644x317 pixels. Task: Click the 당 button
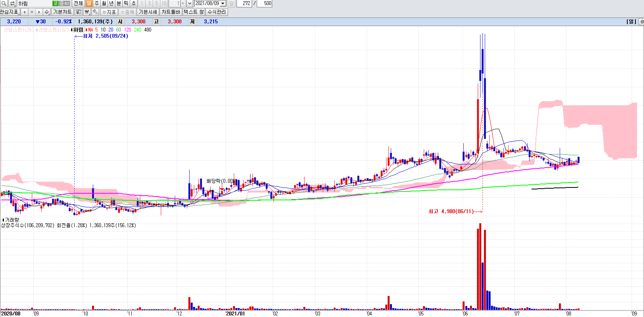(x=231, y=4)
